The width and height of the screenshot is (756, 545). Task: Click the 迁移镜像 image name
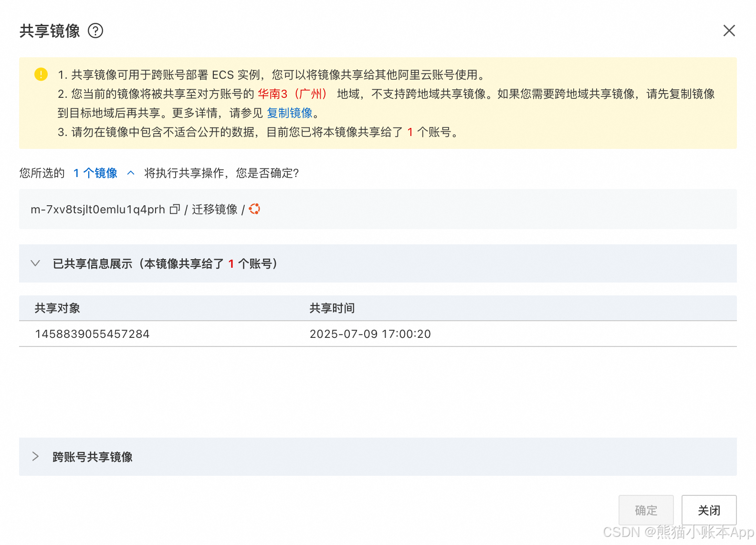coord(215,210)
